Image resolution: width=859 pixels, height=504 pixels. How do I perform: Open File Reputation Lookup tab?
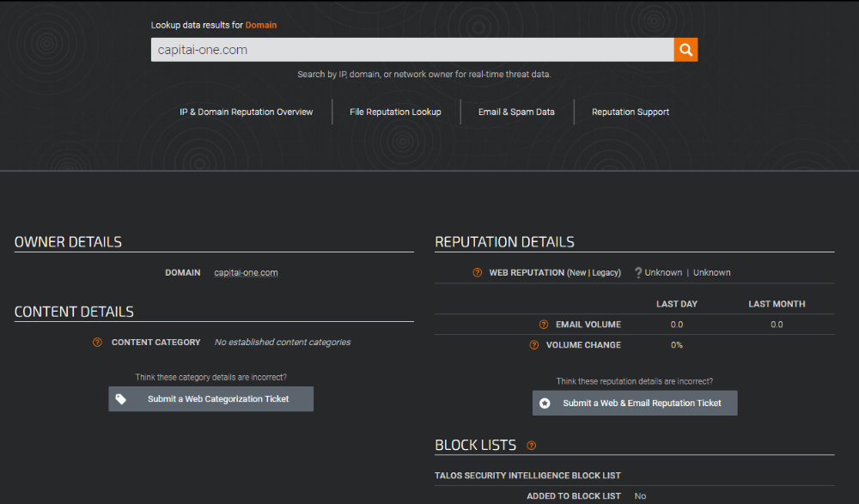click(x=395, y=112)
